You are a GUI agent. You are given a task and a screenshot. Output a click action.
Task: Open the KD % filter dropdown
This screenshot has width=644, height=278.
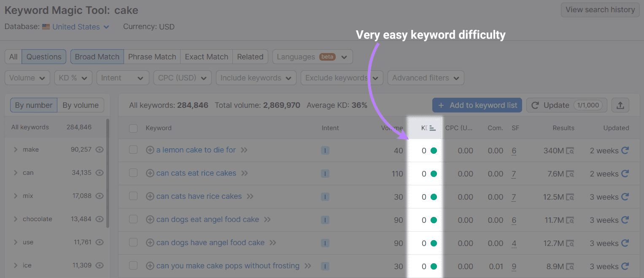73,78
